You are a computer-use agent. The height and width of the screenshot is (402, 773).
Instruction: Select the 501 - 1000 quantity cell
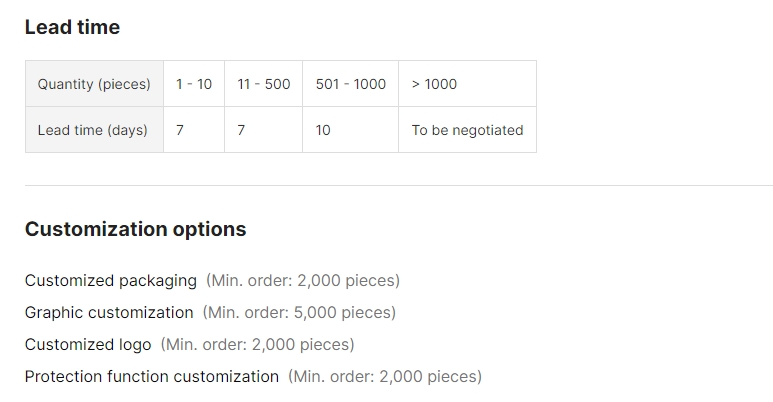click(351, 84)
